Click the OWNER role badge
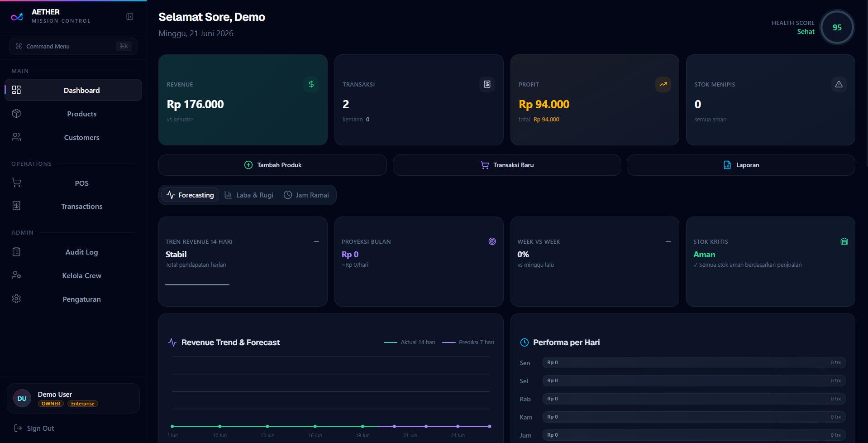 (x=51, y=404)
